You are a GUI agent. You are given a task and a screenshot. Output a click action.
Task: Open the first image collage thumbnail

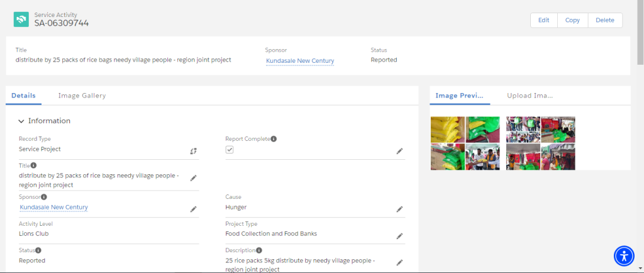pos(465,143)
